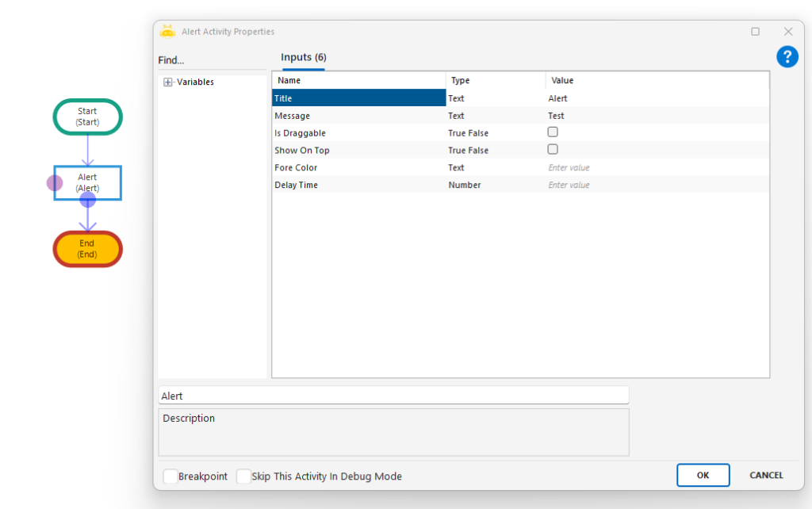This screenshot has height=509, width=812.
Task: Expand the Variables tree node
Action: coord(168,82)
